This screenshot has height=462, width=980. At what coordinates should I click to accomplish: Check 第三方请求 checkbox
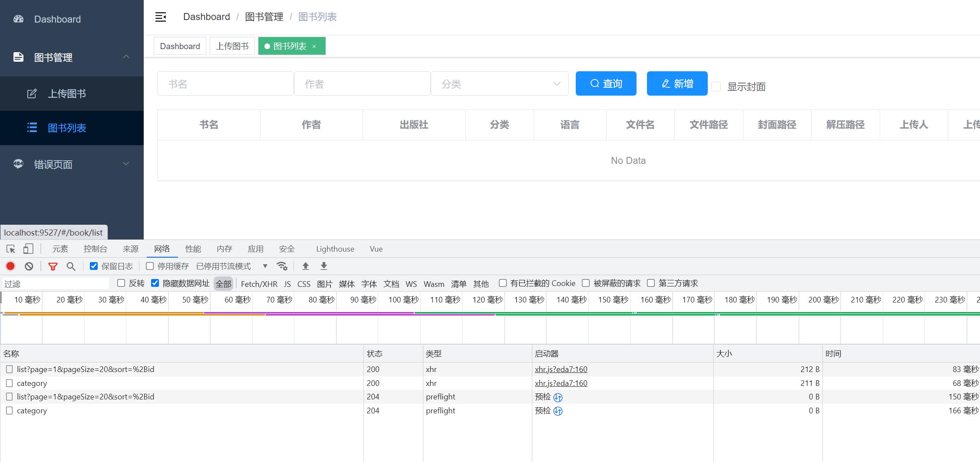click(x=651, y=283)
